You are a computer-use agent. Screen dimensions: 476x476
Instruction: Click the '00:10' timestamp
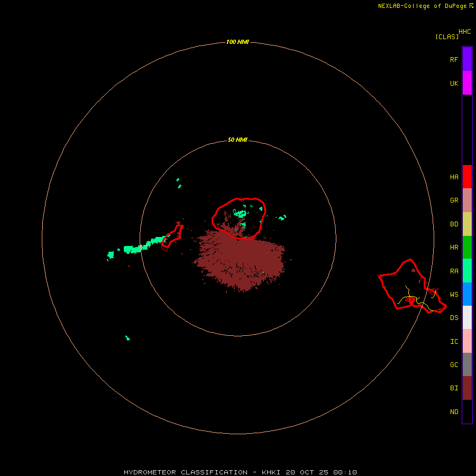[x=345, y=472]
